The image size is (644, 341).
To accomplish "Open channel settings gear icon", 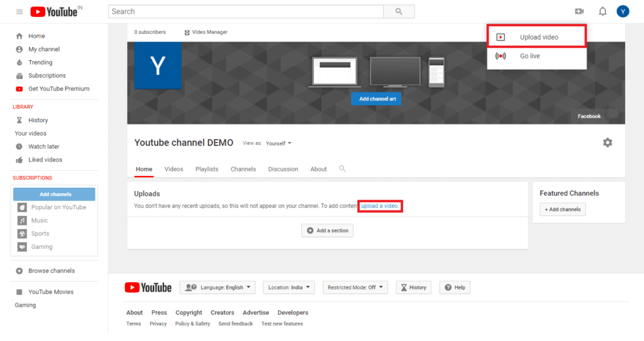I will 608,143.
